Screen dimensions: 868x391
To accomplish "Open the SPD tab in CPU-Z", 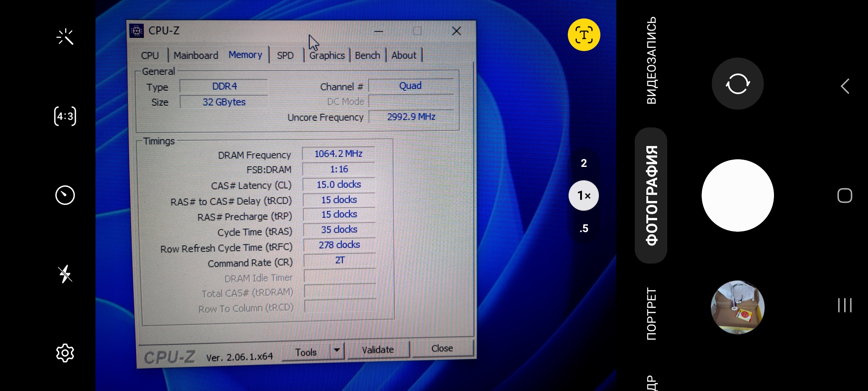I will [x=285, y=55].
